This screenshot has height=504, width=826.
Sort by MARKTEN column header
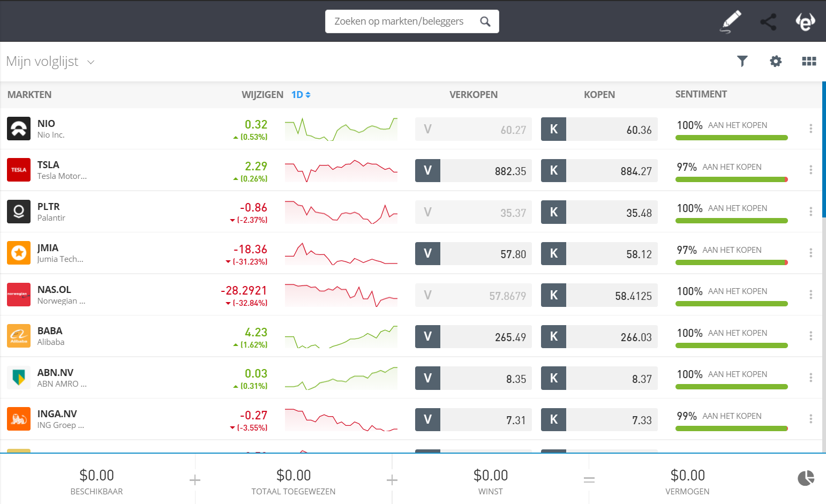click(29, 95)
